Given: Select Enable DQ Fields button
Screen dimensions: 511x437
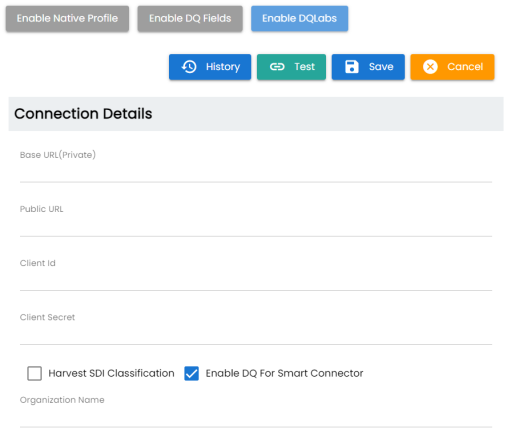Looking at the screenshot, I should pyautogui.click(x=190, y=19).
